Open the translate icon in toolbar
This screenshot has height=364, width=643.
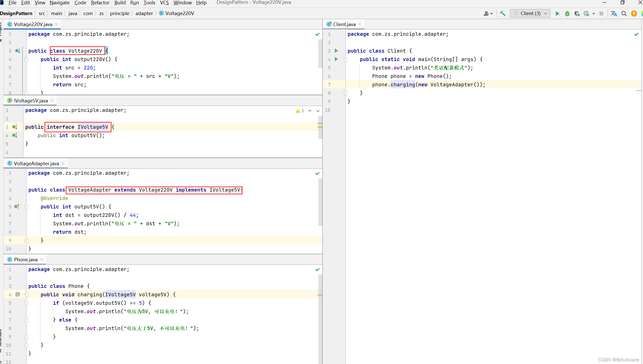coord(614,14)
